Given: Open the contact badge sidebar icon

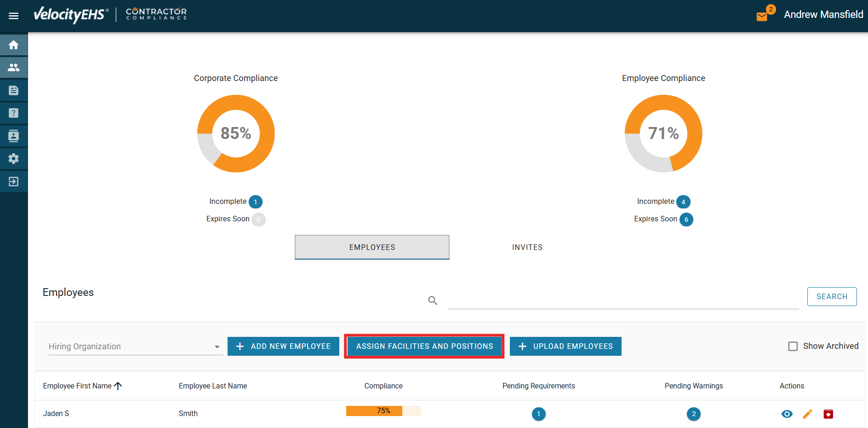Looking at the screenshot, I should tap(14, 136).
